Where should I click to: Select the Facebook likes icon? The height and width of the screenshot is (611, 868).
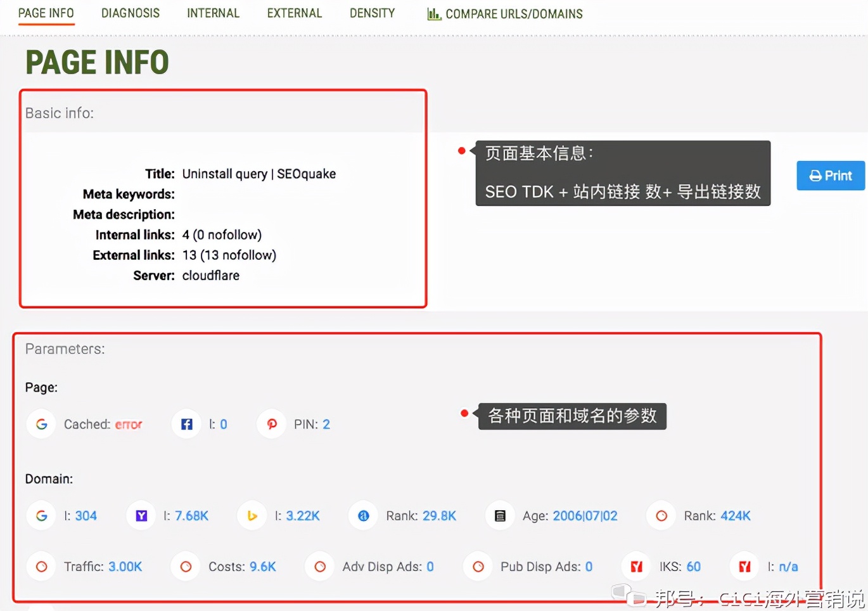pos(185,424)
